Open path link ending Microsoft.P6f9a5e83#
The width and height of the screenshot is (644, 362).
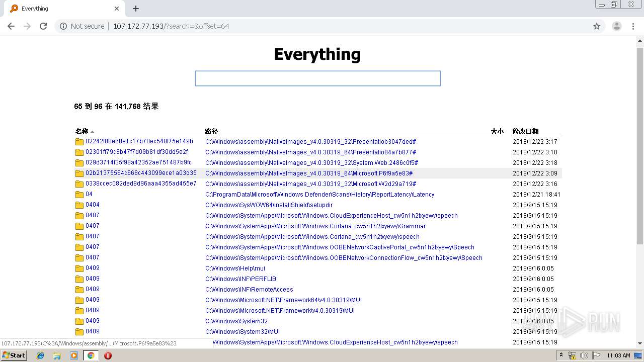[x=309, y=173]
